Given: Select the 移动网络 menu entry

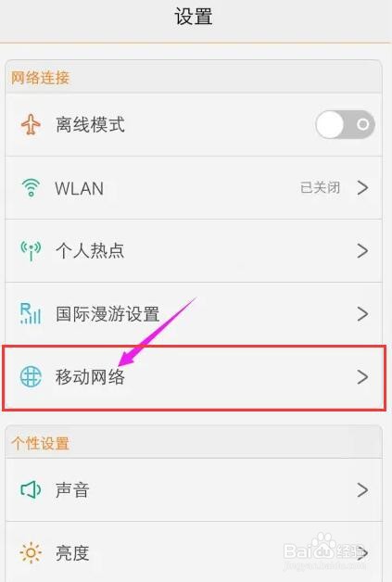Looking at the screenshot, I should 194,377.
